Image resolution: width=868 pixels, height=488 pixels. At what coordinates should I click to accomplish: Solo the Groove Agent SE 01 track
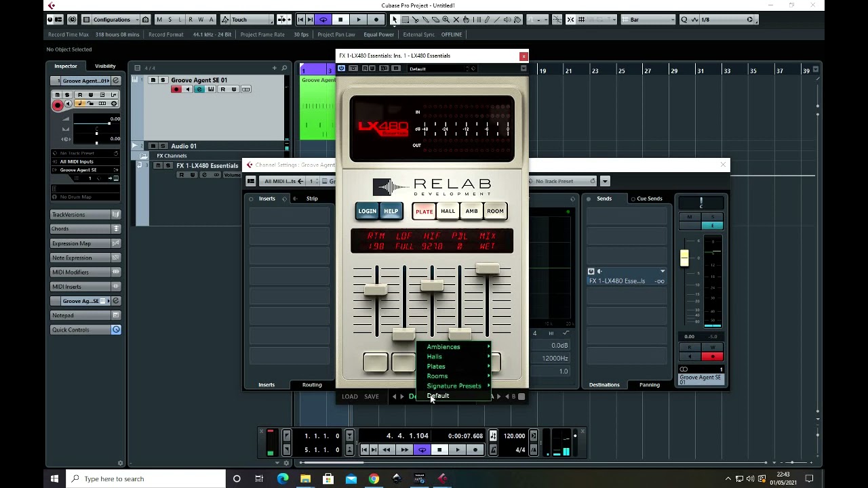click(x=163, y=80)
